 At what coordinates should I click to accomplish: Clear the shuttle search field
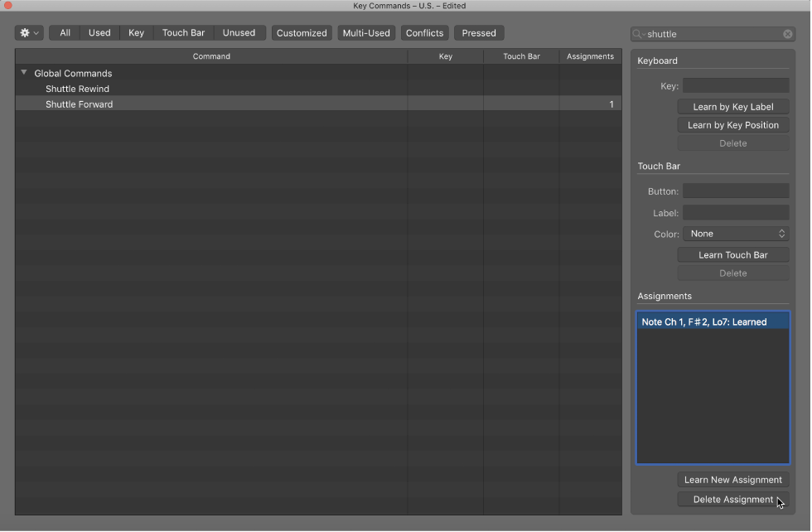tap(787, 34)
